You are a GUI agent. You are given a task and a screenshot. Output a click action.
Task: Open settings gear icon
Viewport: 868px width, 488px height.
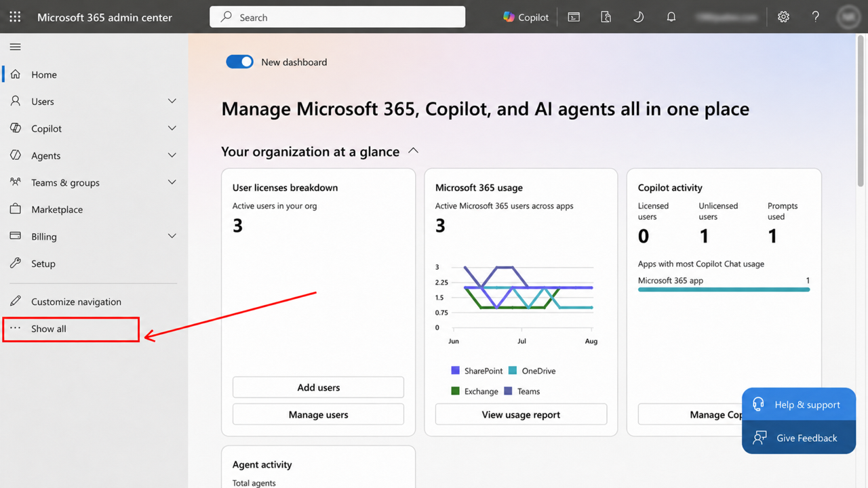(x=783, y=17)
